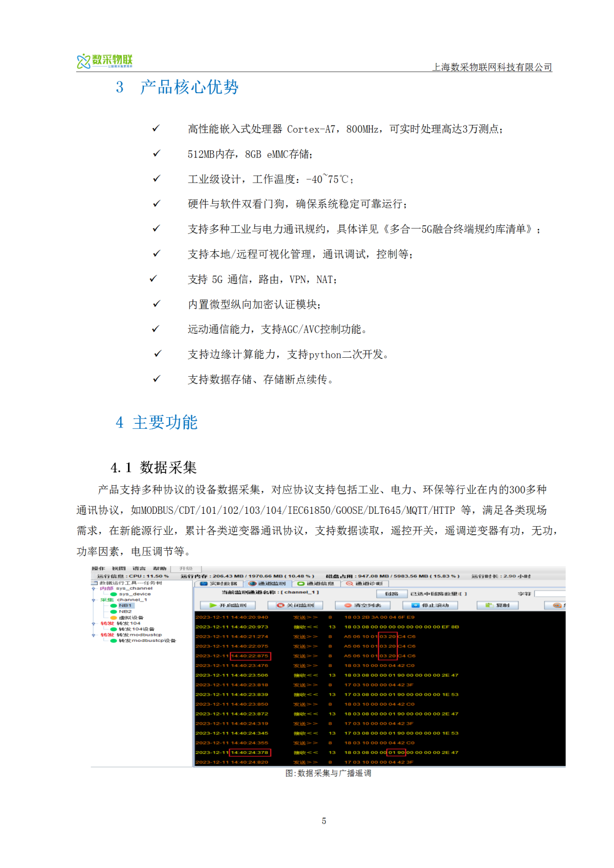Collapse the 采集 channel_1 tree node
The image size is (614, 868).
94,600
